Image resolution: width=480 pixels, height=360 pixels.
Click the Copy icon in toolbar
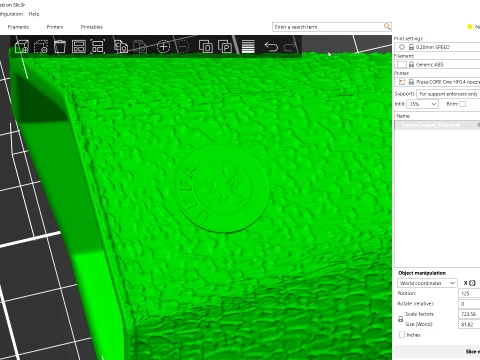tap(121, 46)
